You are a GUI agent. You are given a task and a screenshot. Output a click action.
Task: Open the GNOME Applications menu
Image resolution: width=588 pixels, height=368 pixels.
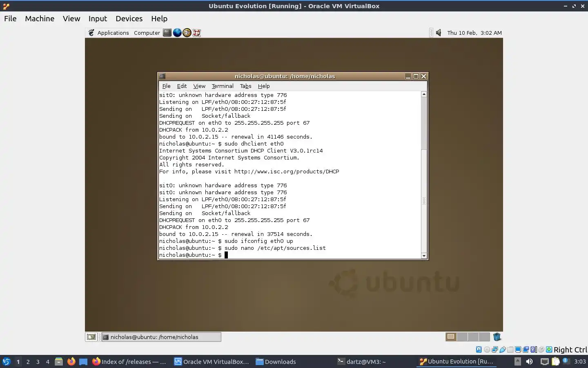coord(108,33)
